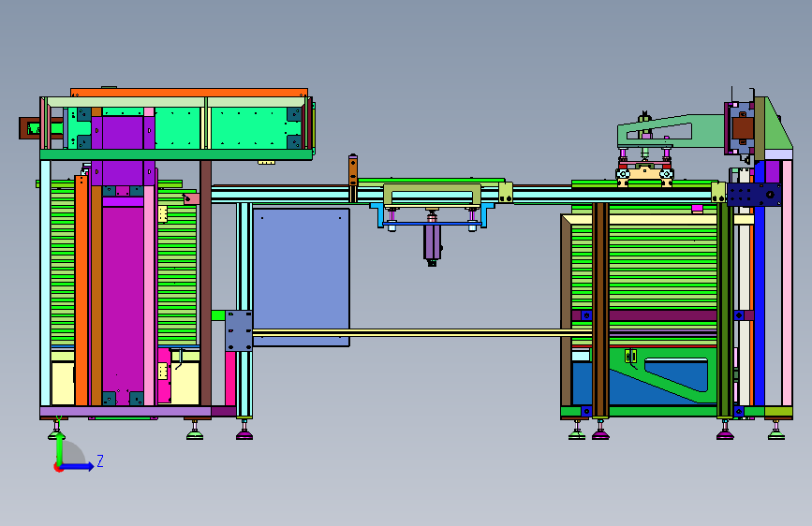The image size is (812, 526).
Task: Select the large blue rectangular panel beside the center post
Action: (301, 277)
